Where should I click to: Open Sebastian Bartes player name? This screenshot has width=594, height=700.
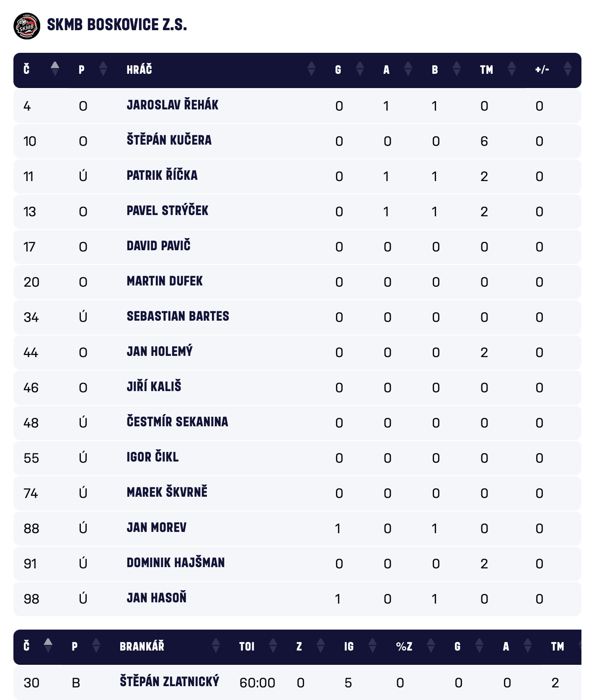click(x=178, y=316)
